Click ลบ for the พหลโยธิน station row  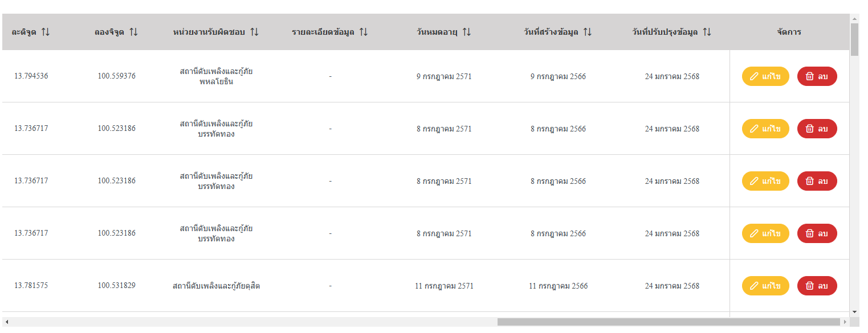pyautogui.click(x=817, y=76)
